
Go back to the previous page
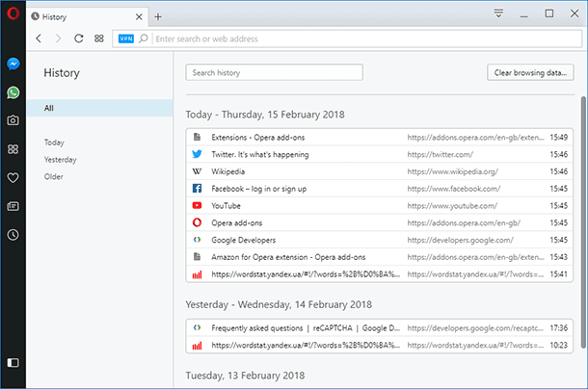pos(39,39)
